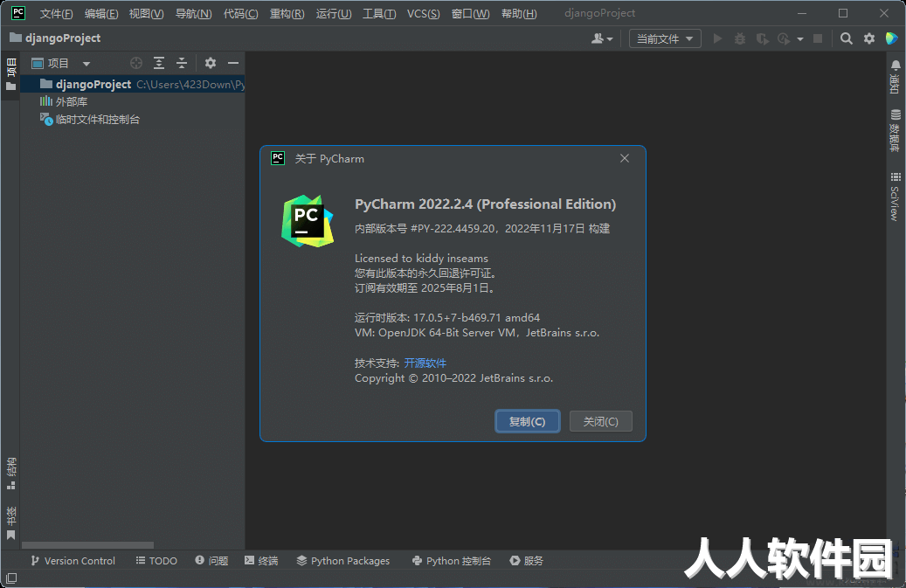Screen dimensions: 906x588
Task: Open the 视图(V) menu
Action: (x=146, y=13)
